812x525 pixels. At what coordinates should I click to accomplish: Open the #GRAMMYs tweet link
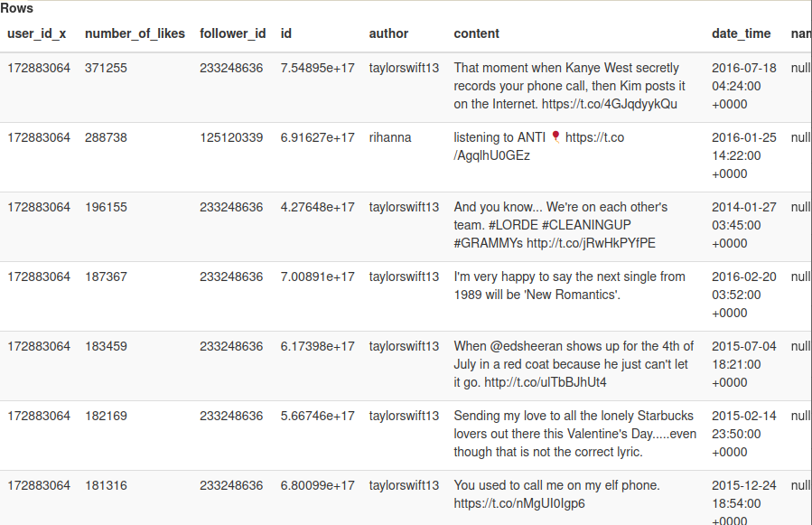591,243
